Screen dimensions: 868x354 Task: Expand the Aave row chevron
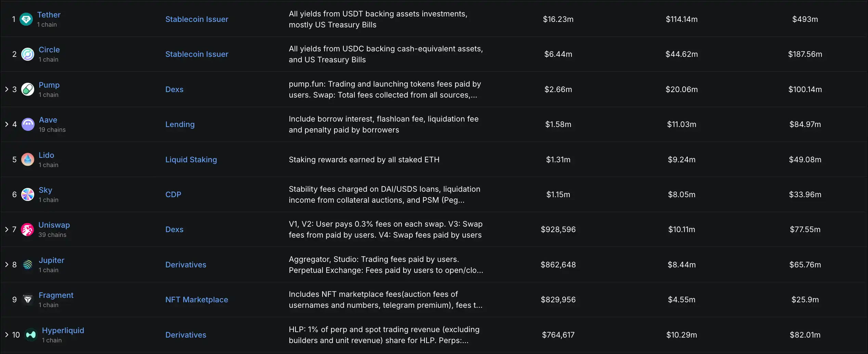point(6,124)
